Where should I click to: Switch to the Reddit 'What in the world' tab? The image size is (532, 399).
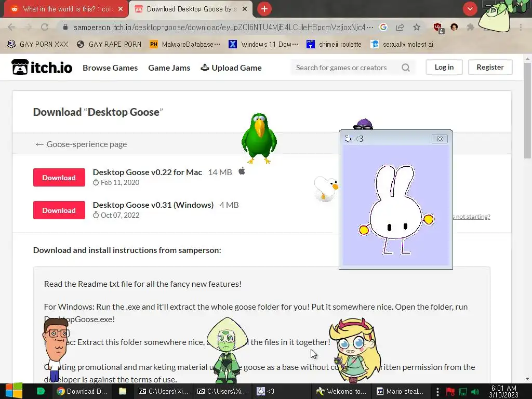[x=63, y=9]
